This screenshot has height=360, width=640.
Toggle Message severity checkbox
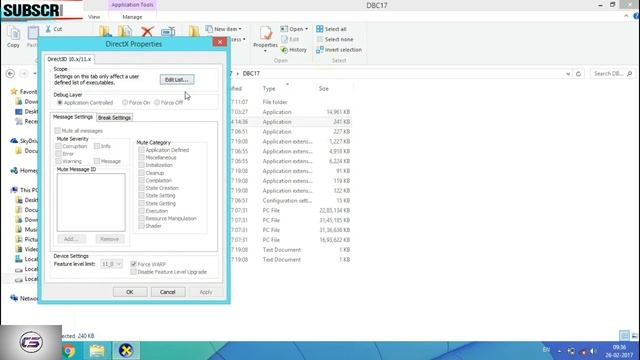point(97,161)
